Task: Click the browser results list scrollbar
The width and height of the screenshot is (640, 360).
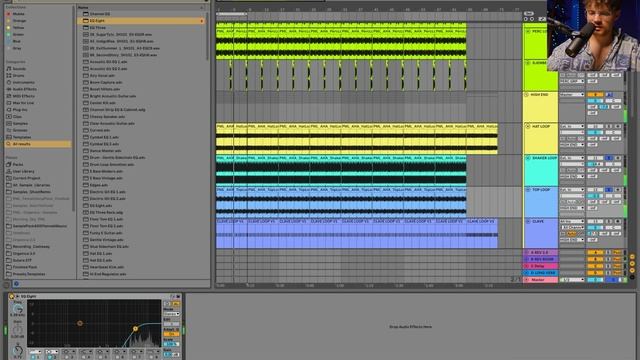Action: [x=208, y=36]
